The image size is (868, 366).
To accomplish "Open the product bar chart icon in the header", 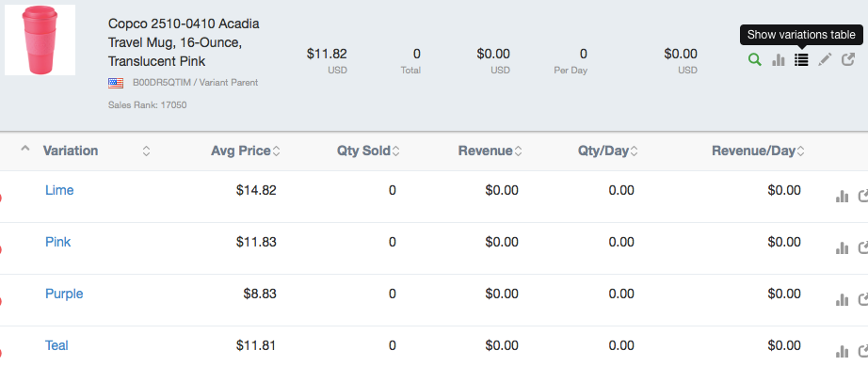I will click(x=779, y=59).
